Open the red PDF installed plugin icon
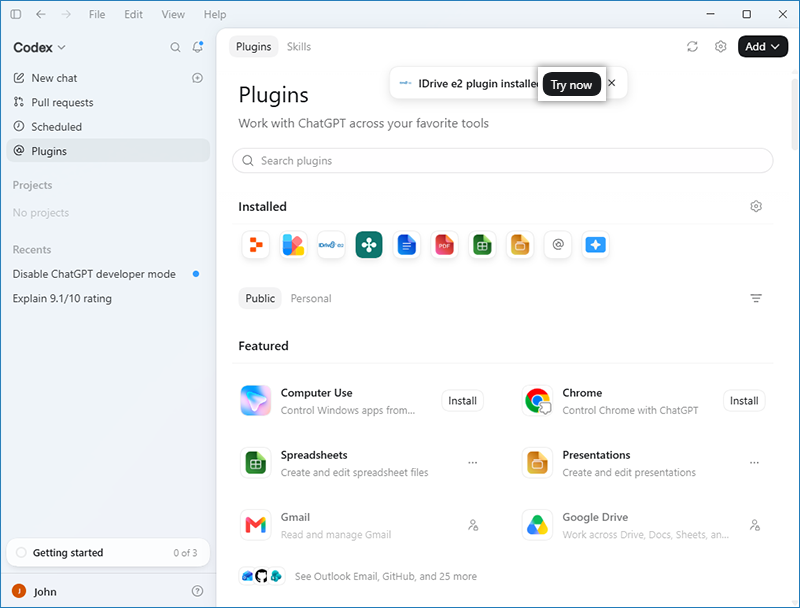Viewport: 800px width, 608px height. click(444, 245)
